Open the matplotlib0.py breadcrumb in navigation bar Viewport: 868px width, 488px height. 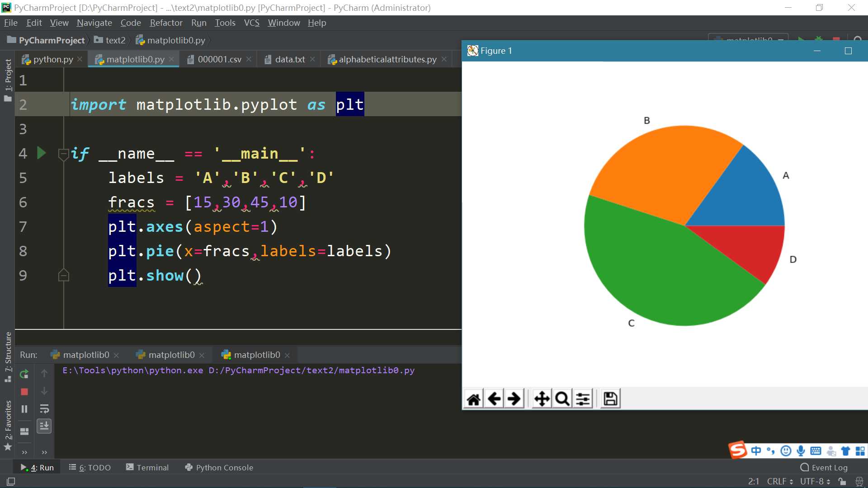170,40
